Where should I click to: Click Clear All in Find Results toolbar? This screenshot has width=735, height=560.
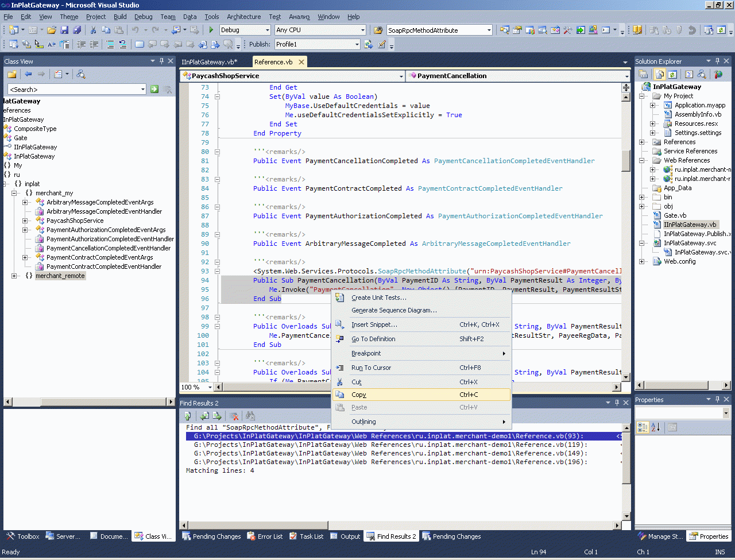(x=234, y=416)
